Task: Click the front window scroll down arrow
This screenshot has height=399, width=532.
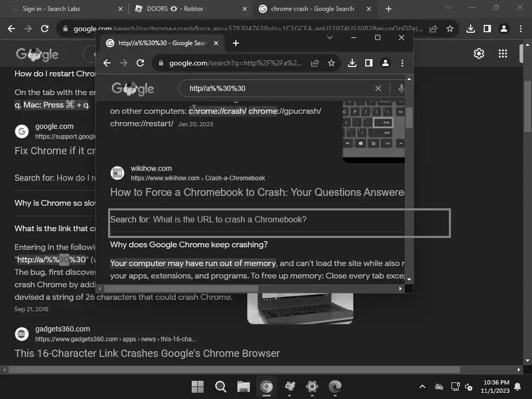Action: 409,280
